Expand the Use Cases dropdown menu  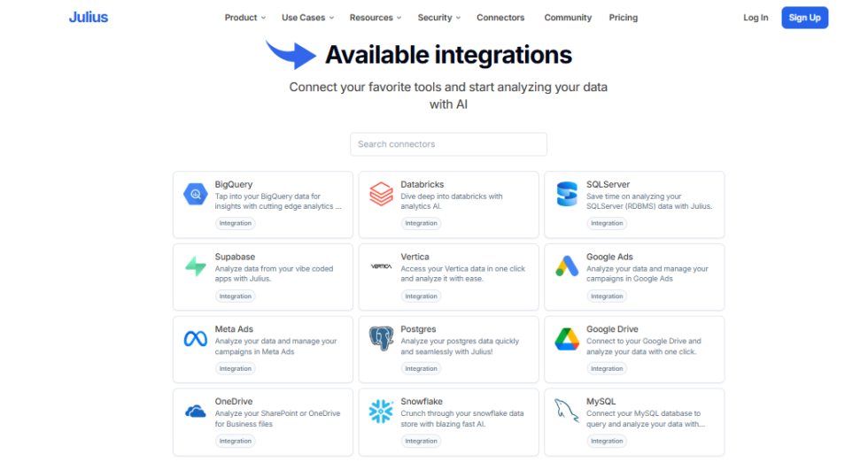[307, 18]
